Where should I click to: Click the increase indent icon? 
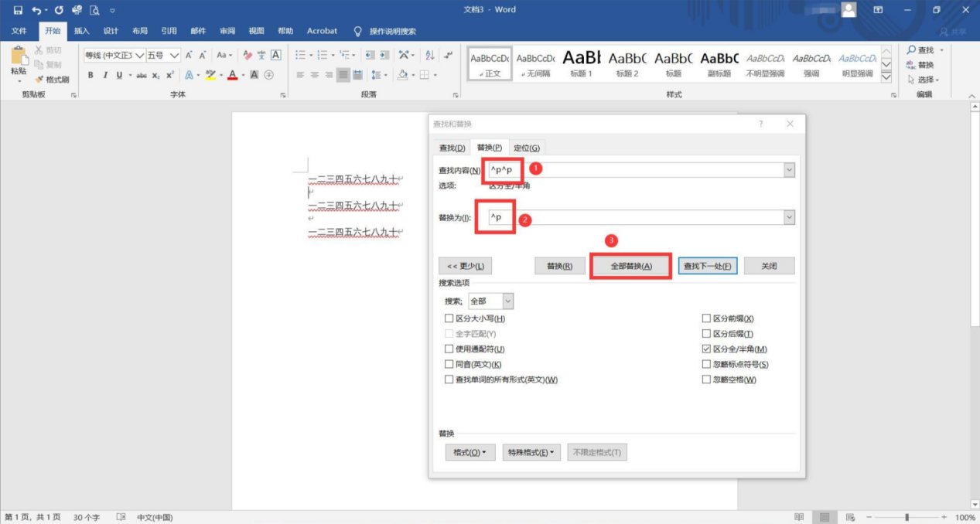384,55
